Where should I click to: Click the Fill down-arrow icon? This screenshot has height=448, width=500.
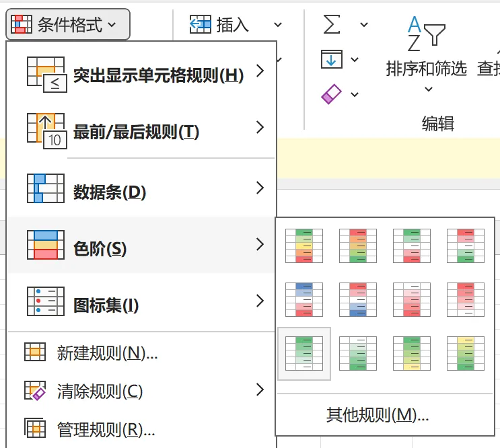pos(332,59)
